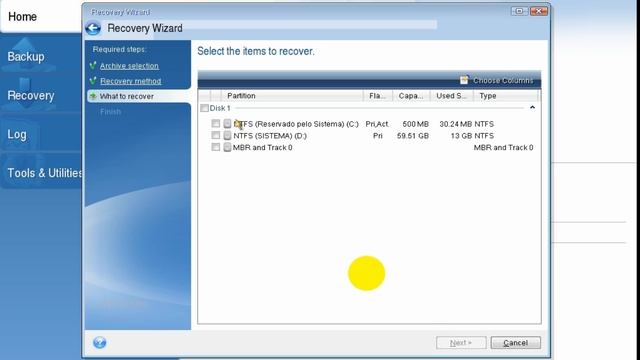The height and width of the screenshot is (360, 640).
Task: Go back to Archive selection step
Action: 129,66
